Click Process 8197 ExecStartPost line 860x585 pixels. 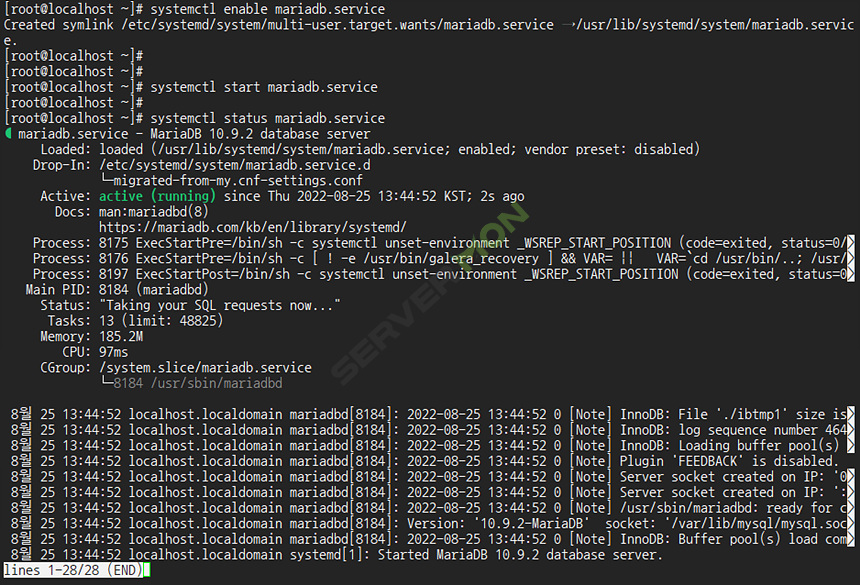point(443,274)
